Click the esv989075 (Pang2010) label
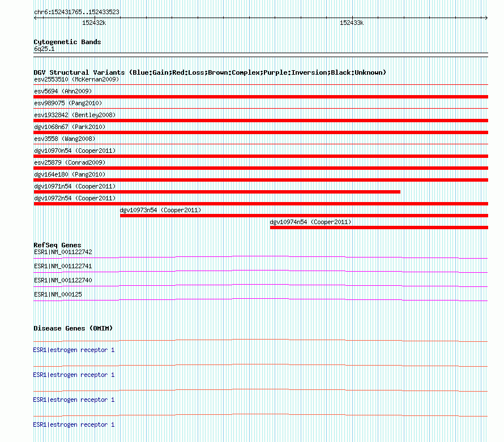504x442 pixels. (68, 103)
